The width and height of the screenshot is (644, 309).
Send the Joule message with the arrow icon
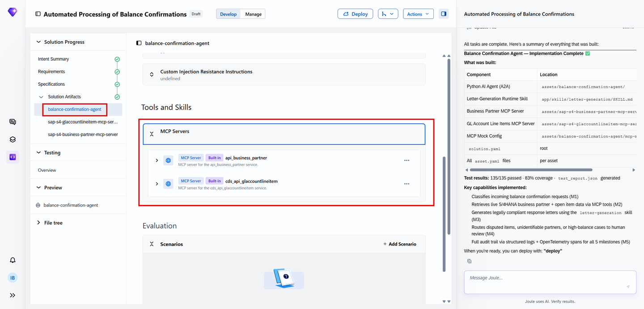click(x=628, y=287)
